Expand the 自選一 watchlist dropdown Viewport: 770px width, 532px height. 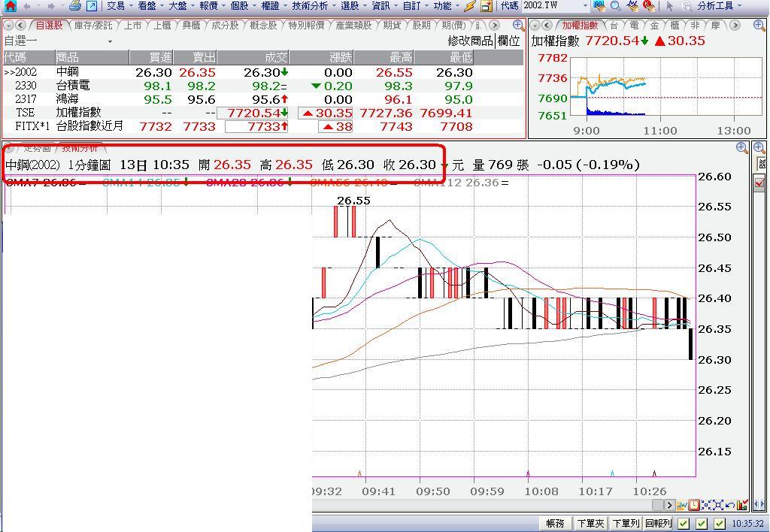pos(110,42)
